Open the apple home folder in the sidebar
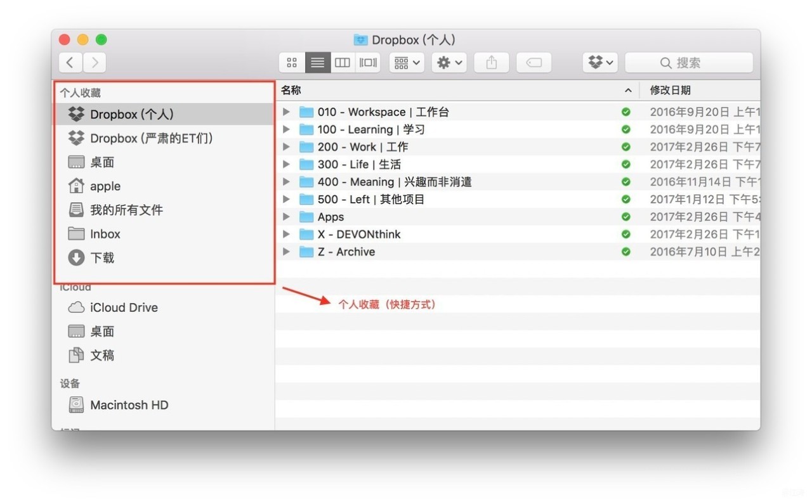 (164, 186)
